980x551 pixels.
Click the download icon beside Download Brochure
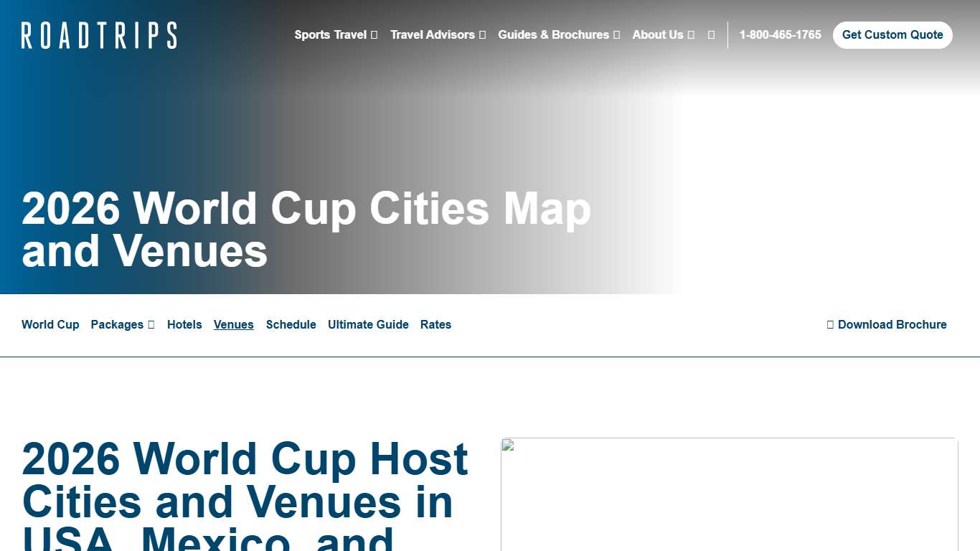[x=830, y=324]
